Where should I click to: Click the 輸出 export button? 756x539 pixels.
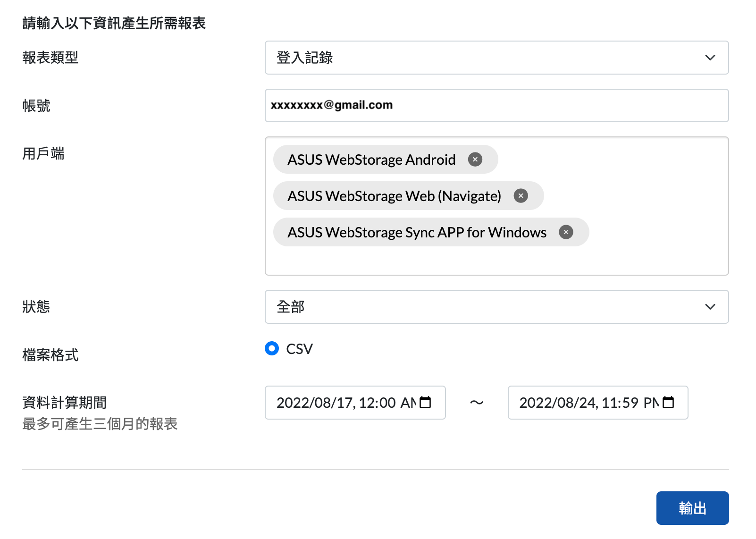pyautogui.click(x=692, y=508)
